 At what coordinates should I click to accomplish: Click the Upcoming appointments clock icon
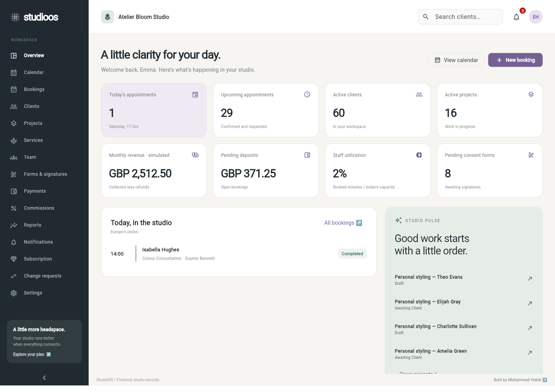[x=307, y=94]
